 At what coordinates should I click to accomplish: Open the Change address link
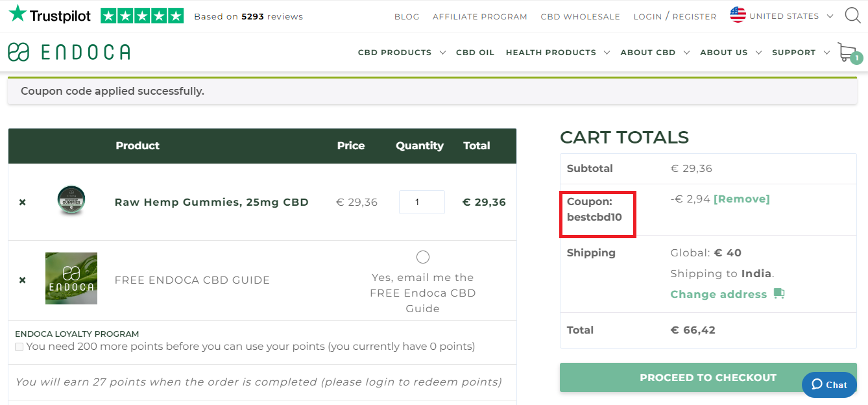(x=718, y=293)
